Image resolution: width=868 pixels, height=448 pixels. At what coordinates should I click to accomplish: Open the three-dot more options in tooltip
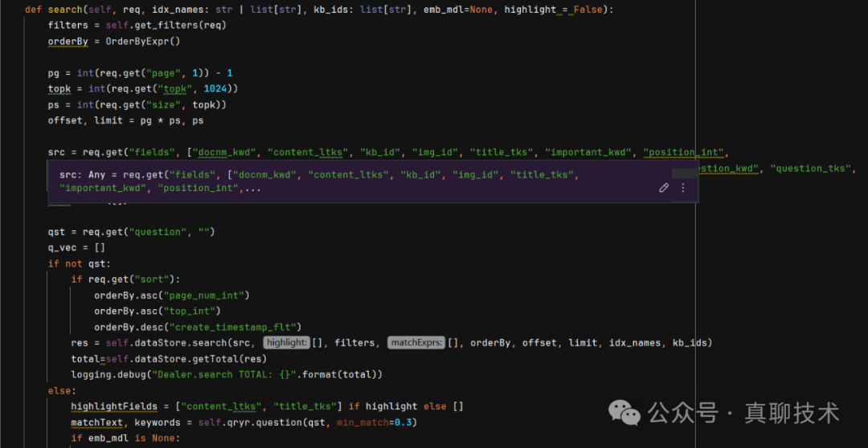pyautogui.click(x=683, y=188)
